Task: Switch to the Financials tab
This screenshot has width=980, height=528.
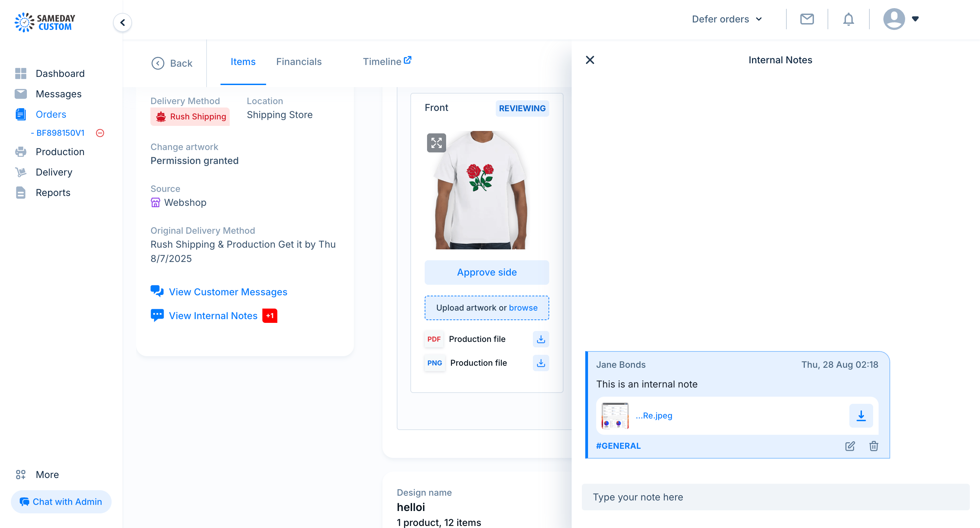Action: 299,62
